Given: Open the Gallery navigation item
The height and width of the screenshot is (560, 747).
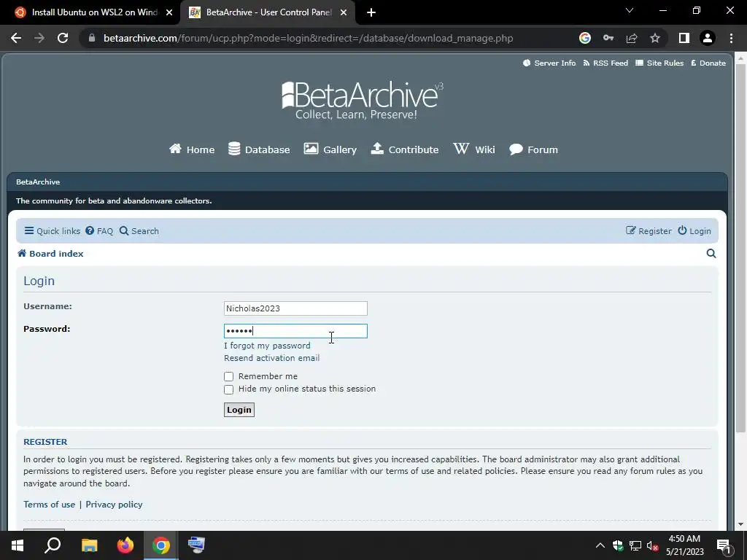Looking at the screenshot, I should tap(330, 149).
